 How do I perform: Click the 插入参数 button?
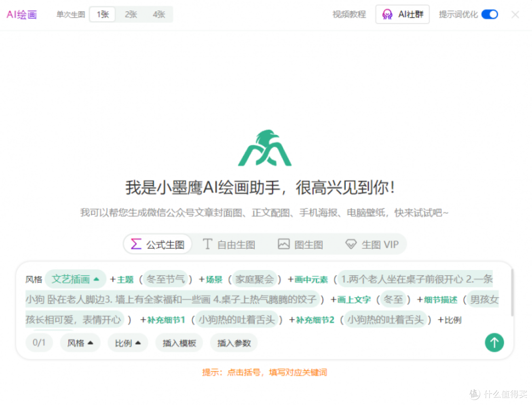pos(234,343)
